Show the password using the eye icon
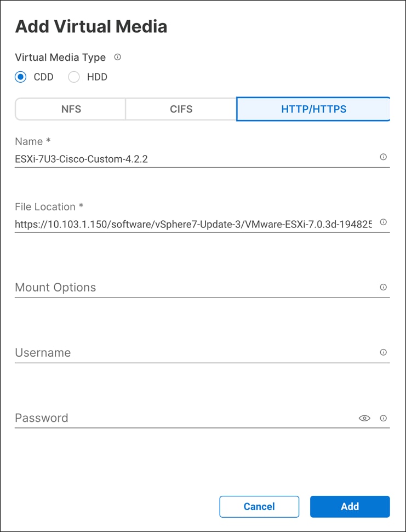 [x=365, y=418]
